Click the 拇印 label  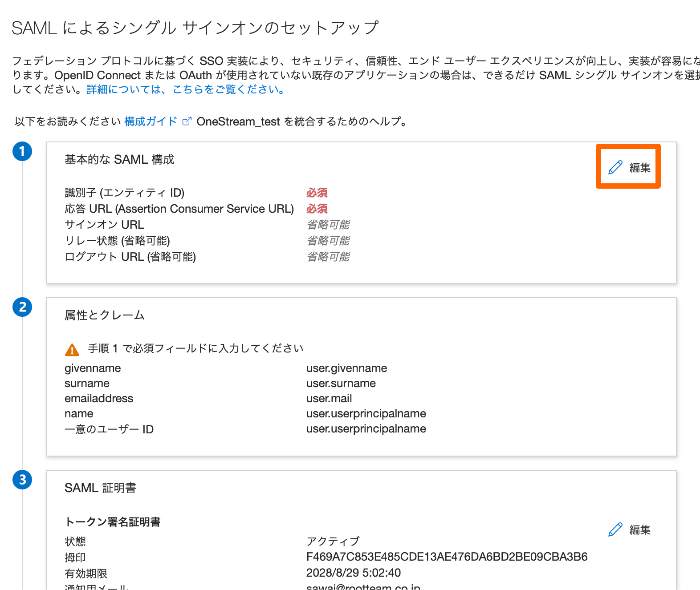75,558
